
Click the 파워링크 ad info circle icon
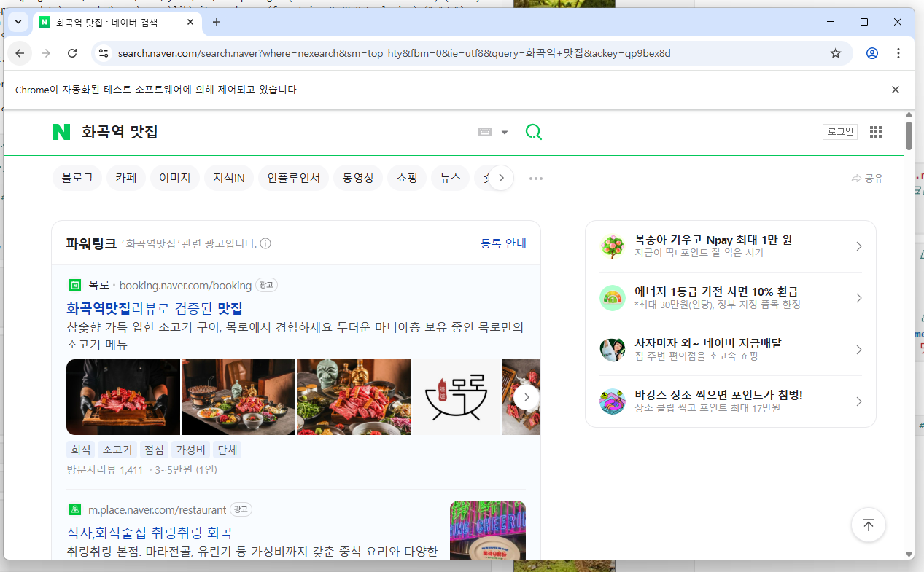pos(265,243)
